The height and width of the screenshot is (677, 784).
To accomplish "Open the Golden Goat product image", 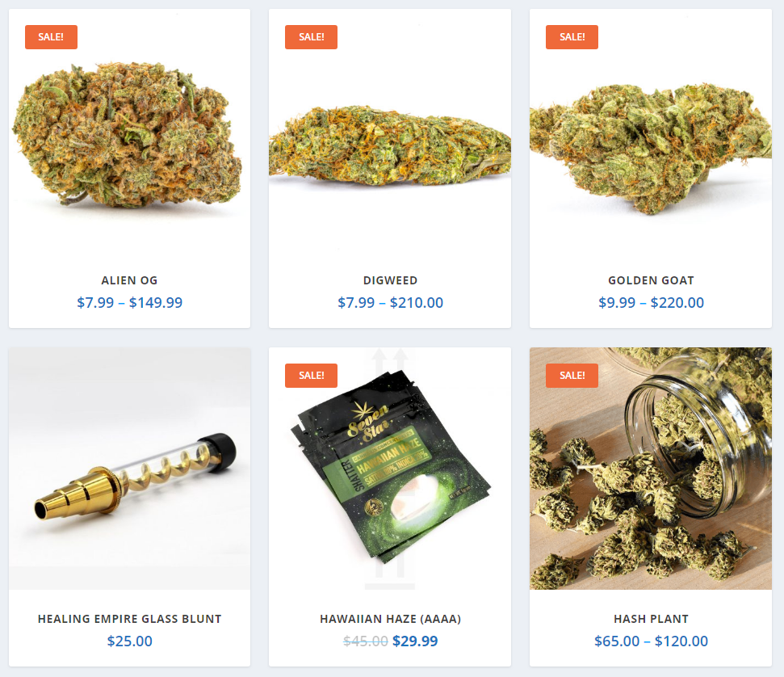I will tap(651, 130).
